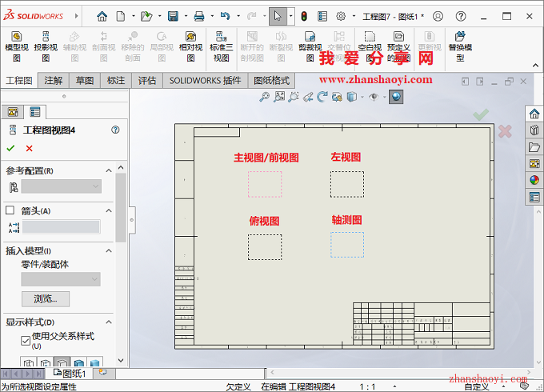Click the Rotate view icon

click(322, 97)
